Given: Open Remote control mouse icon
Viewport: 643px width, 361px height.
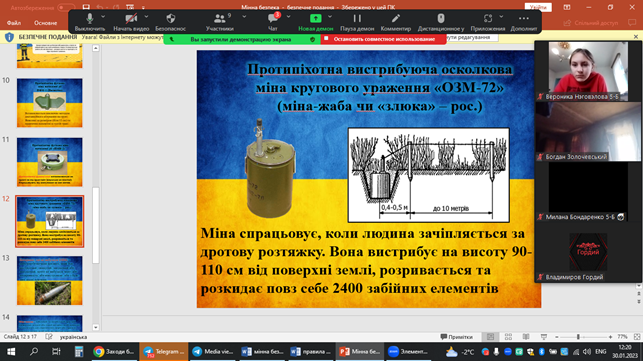Looking at the screenshot, I should tap(441, 18).
